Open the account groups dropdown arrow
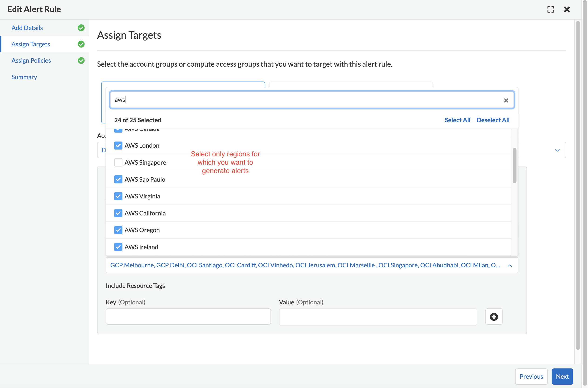 point(557,150)
